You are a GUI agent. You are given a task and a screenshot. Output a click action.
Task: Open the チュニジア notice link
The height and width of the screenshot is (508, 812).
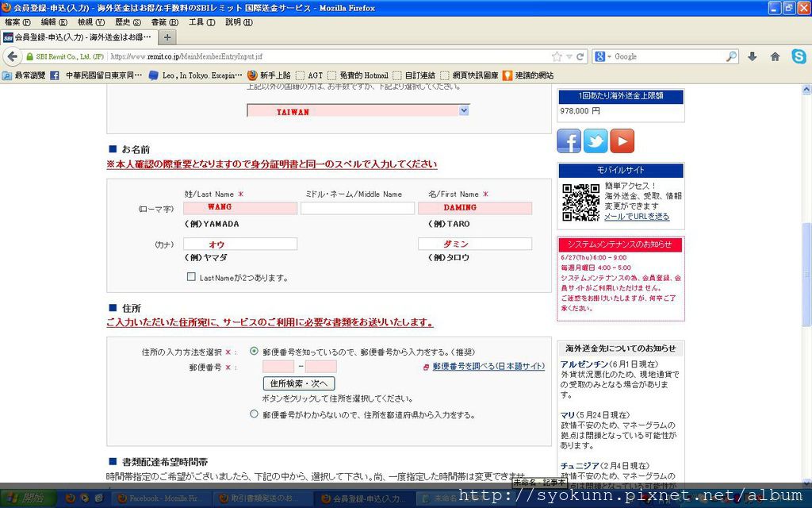[x=580, y=465]
